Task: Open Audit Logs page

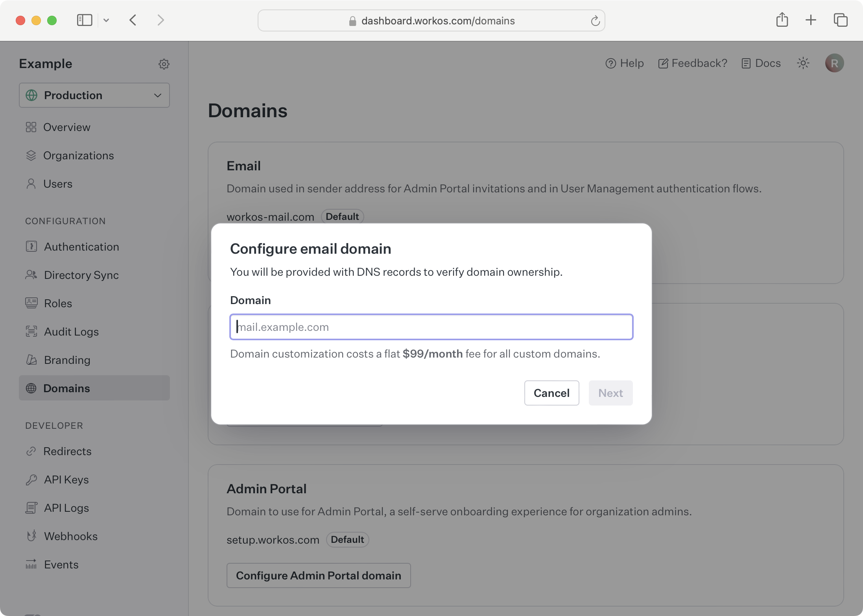Action: (71, 332)
